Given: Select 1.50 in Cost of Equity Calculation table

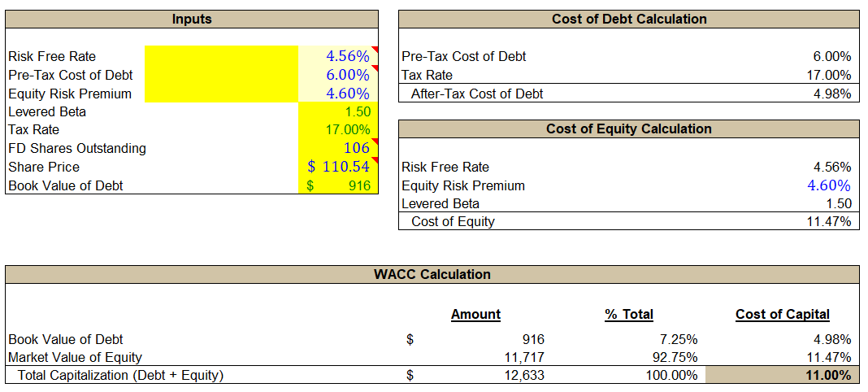Looking at the screenshot, I should 839,204.
